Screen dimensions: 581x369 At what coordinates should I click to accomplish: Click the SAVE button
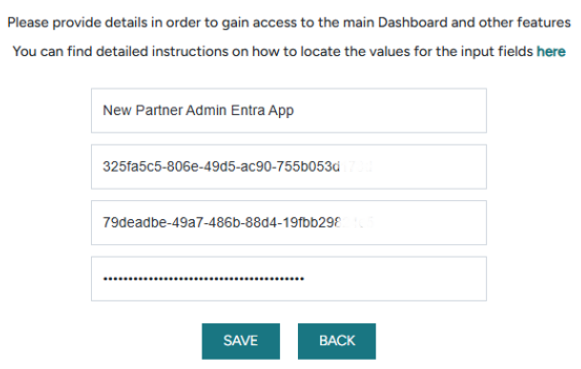pos(241,341)
